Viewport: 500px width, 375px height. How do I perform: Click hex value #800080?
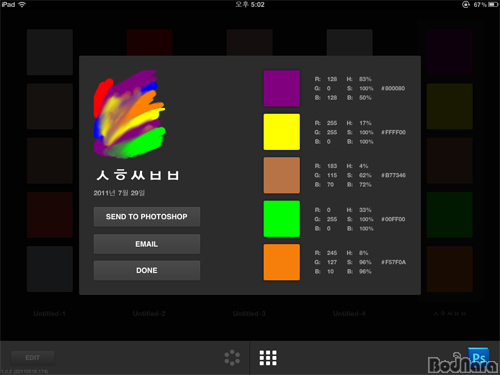pyautogui.click(x=393, y=88)
